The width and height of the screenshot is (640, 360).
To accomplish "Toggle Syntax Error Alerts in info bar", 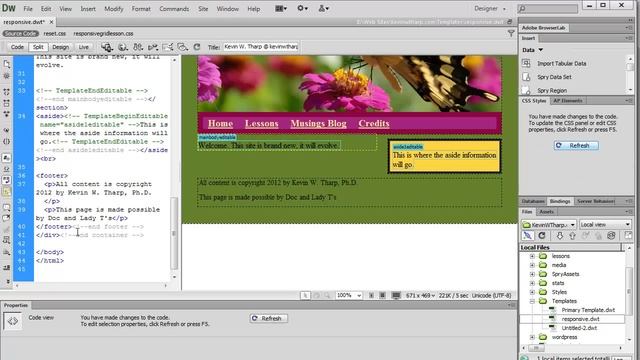I will [7, 191].
